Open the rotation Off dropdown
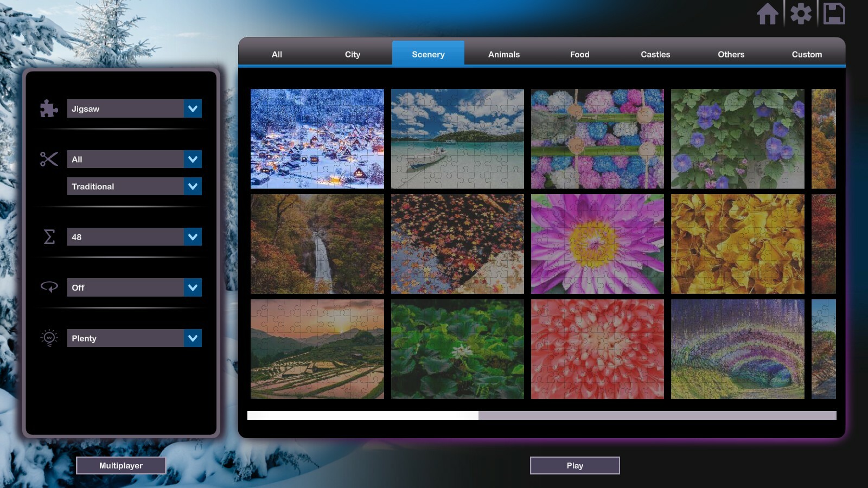868x488 pixels. (x=134, y=287)
